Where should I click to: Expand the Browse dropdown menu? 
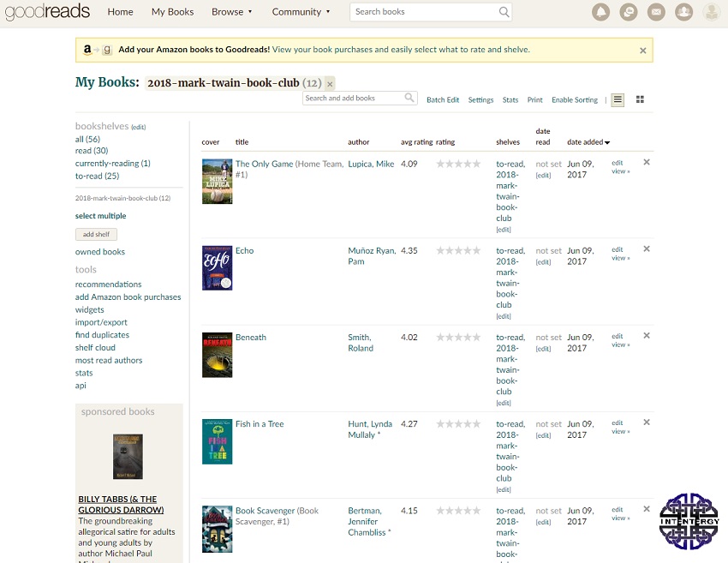232,12
